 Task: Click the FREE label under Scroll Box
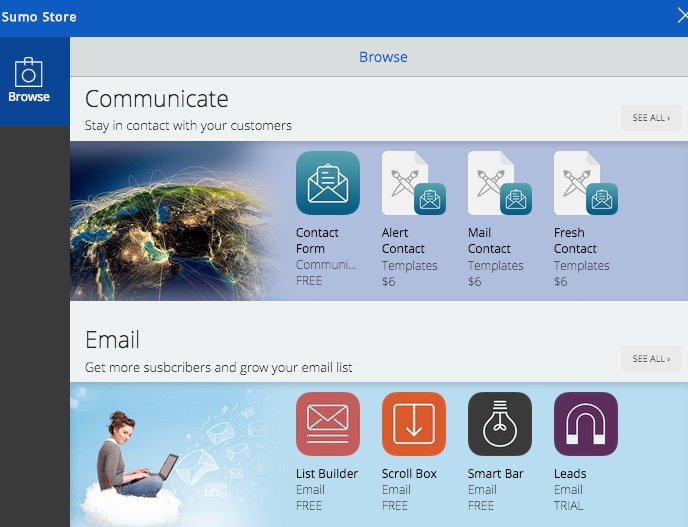coord(395,506)
